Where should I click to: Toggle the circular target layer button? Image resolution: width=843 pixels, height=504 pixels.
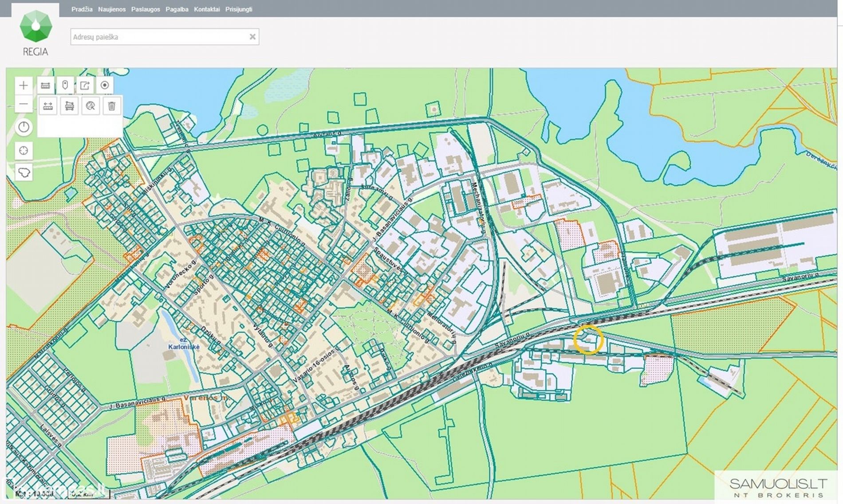[105, 85]
